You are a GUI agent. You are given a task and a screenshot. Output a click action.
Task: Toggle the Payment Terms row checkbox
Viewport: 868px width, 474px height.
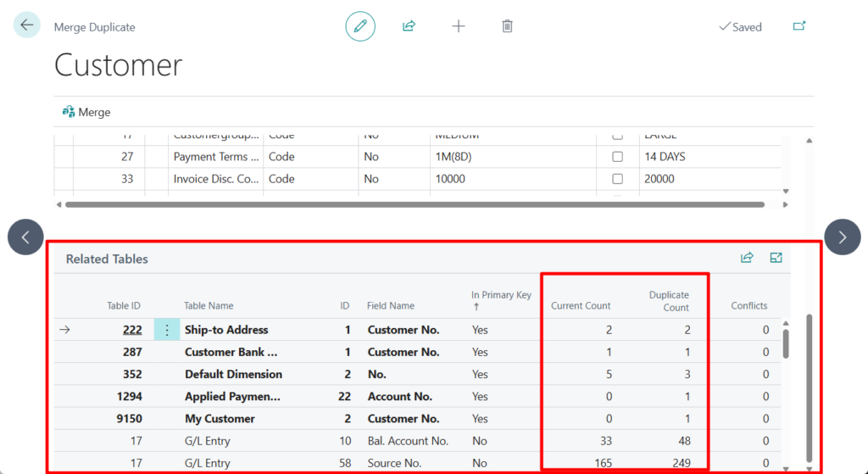(617, 157)
